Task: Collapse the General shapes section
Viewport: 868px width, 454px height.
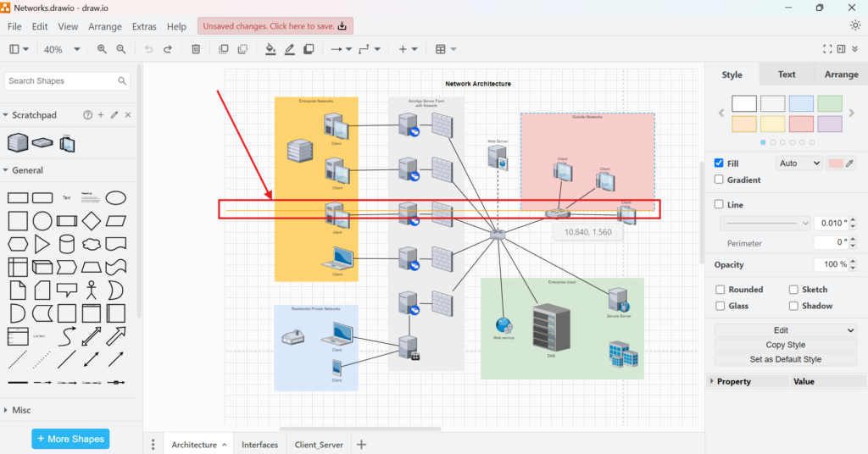Action: [27, 170]
